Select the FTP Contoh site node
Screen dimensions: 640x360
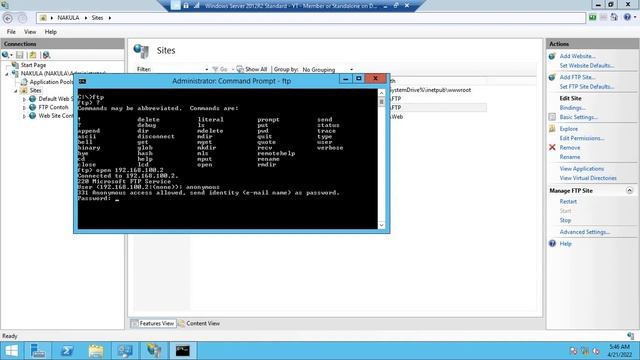pos(53,107)
